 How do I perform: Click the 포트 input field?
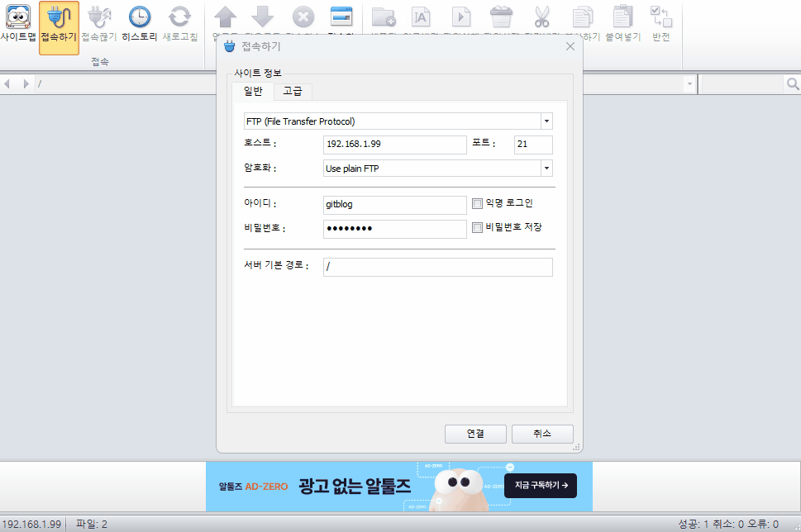[x=533, y=145]
